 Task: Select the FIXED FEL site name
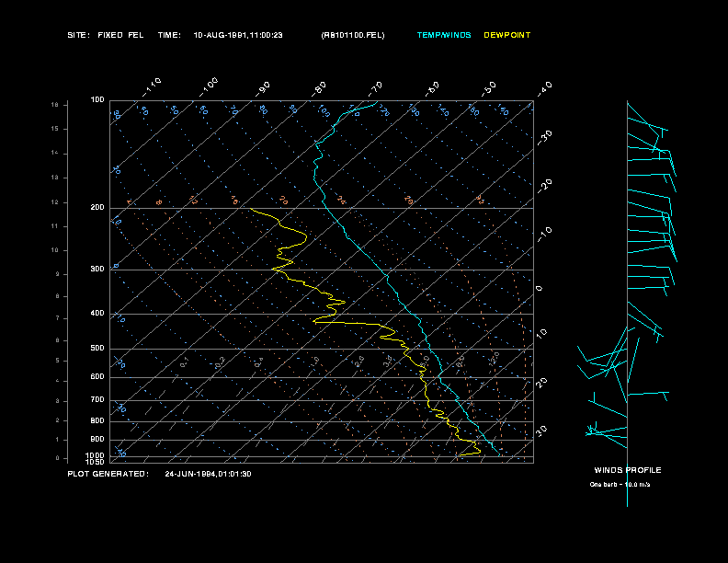pos(120,35)
